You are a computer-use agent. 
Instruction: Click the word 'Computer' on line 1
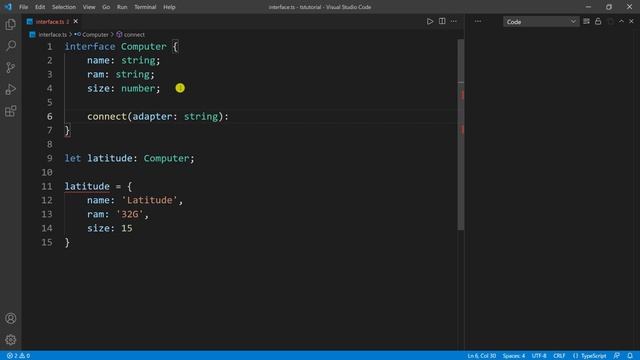tap(143, 47)
